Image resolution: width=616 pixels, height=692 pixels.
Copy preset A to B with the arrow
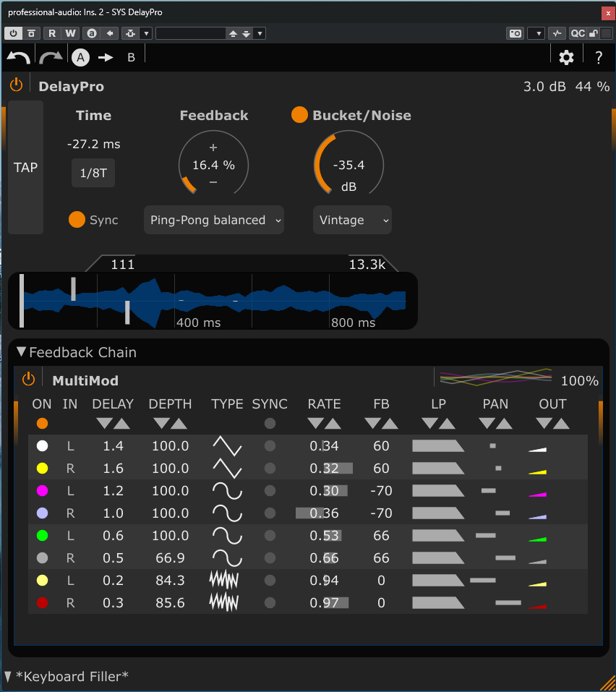[x=106, y=58]
